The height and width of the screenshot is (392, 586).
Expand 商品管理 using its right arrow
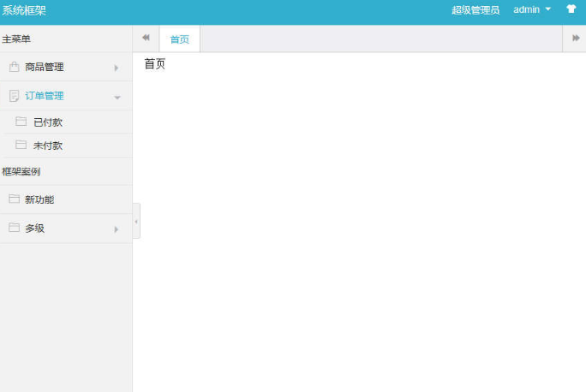(117, 68)
